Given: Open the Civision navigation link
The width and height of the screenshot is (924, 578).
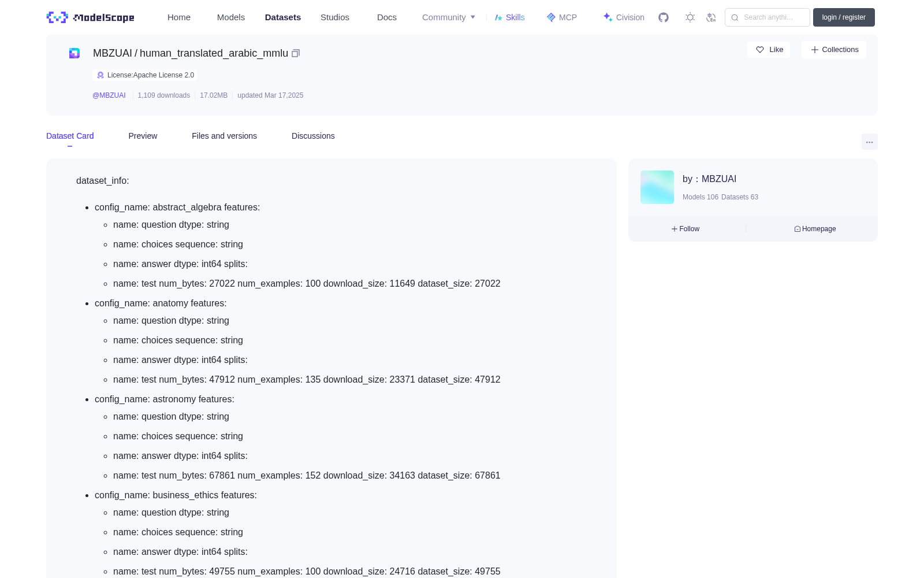Looking at the screenshot, I should [x=624, y=17].
